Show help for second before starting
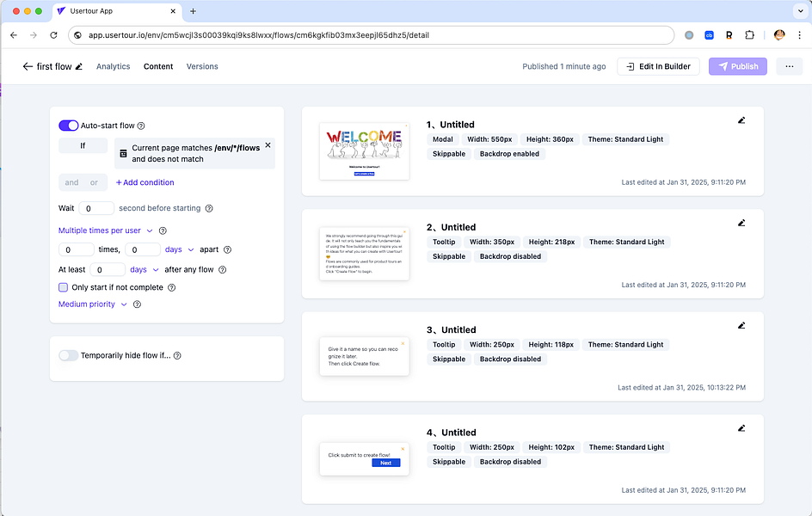 click(x=209, y=209)
